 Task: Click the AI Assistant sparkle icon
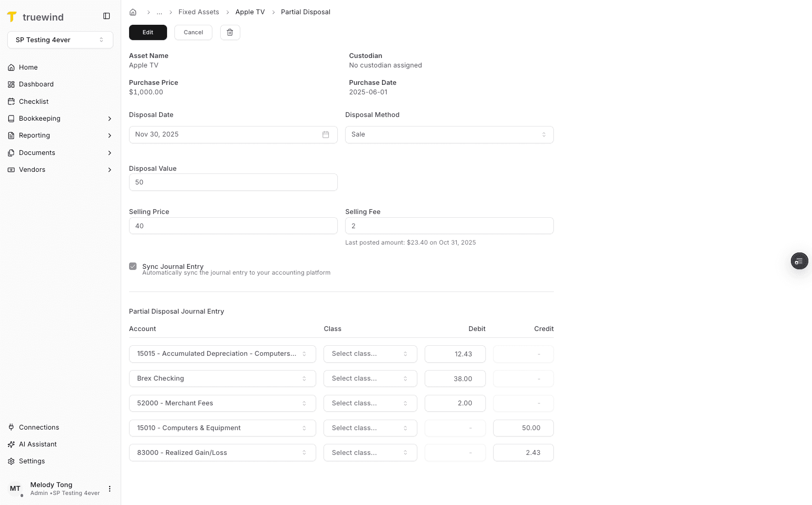point(11,444)
